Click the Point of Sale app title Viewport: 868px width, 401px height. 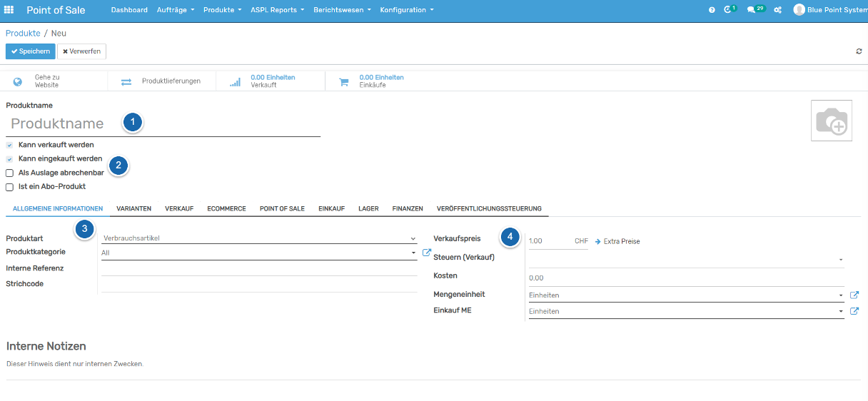pyautogui.click(x=56, y=10)
